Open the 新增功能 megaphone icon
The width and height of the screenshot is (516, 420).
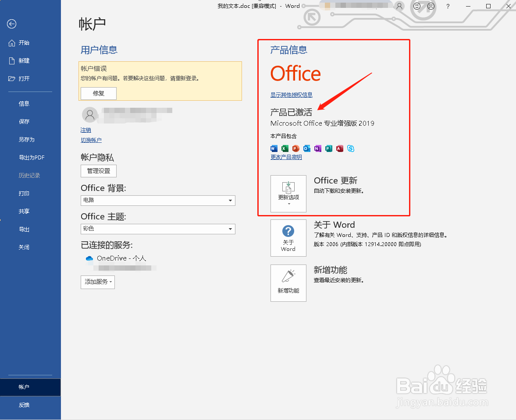point(288,283)
